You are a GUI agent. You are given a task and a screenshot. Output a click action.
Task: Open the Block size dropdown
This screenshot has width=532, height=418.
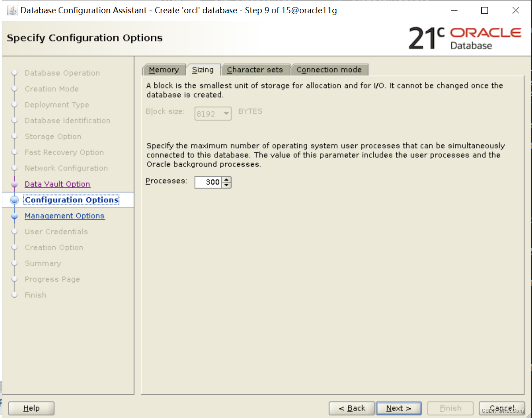pos(213,114)
